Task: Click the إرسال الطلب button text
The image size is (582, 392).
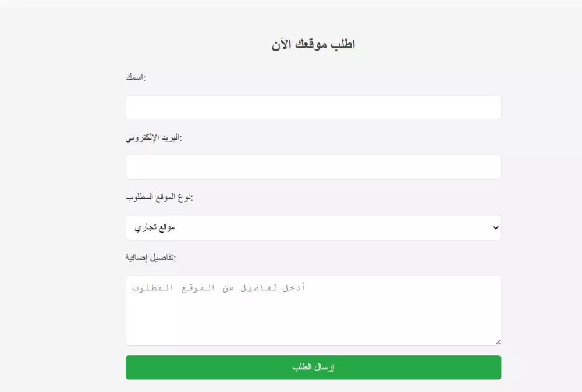Action: pyautogui.click(x=313, y=367)
